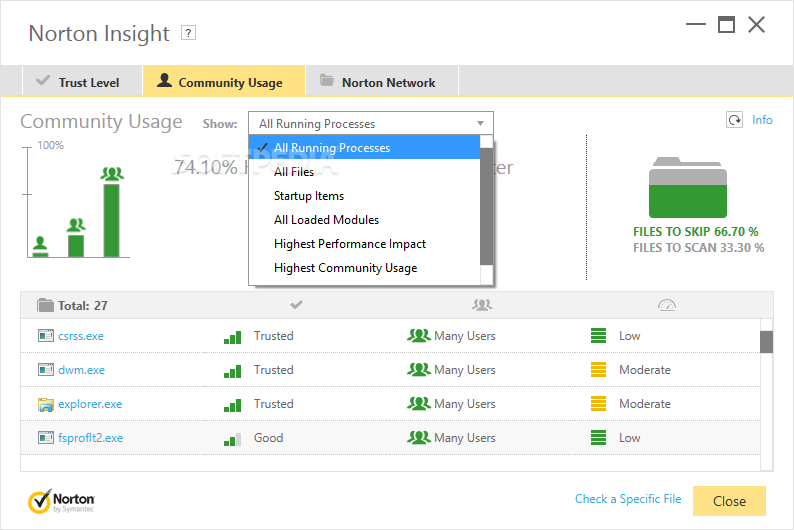Screen dimensions: 794x530
Task: Open Check a Specific File link
Action: 628,499
